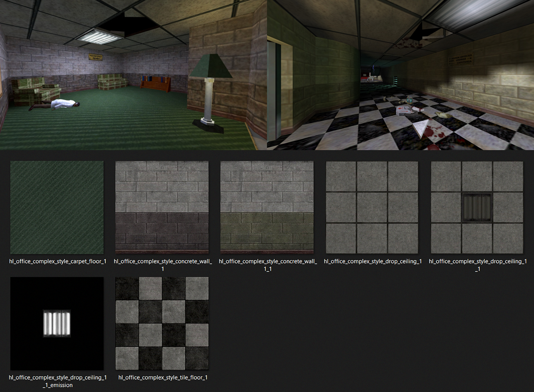Click label hl_office_complex_style_drop_ceiling_1_1_emission
The height and width of the screenshot is (392, 534).
click(x=58, y=381)
